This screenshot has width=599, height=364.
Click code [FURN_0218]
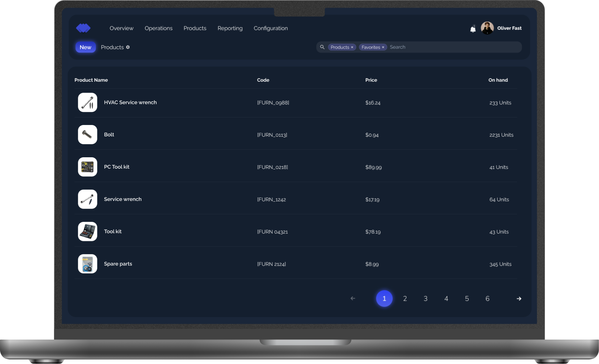coord(273,167)
